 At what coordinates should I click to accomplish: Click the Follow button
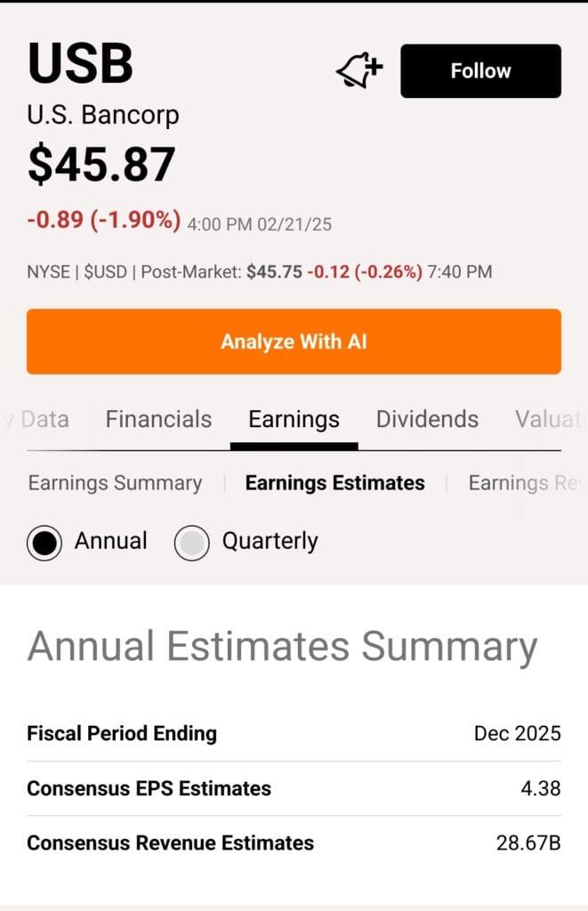click(480, 70)
